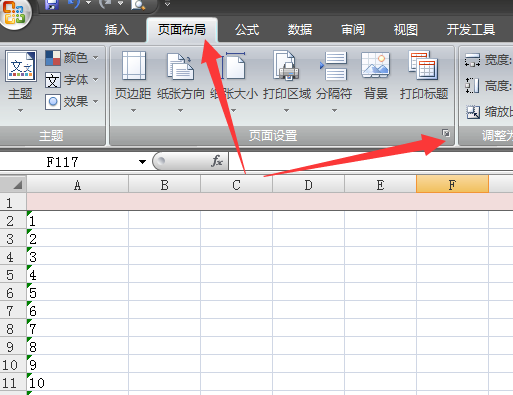The image size is (513, 395).
Task: Select column B header
Action: click(x=165, y=185)
